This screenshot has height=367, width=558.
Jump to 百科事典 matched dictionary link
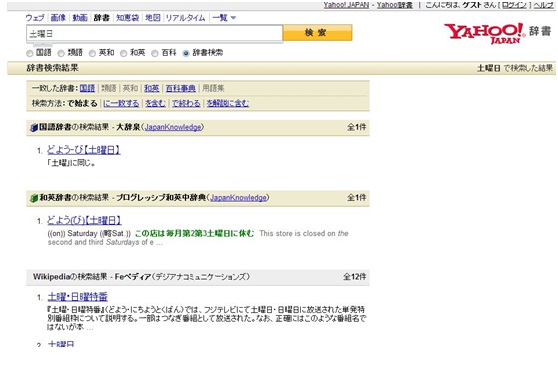coord(181,88)
